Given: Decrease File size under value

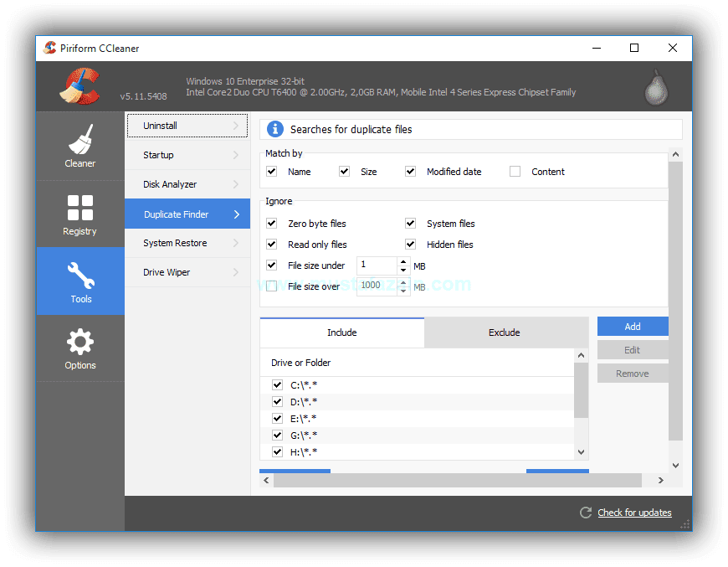Looking at the screenshot, I should tap(403, 270).
